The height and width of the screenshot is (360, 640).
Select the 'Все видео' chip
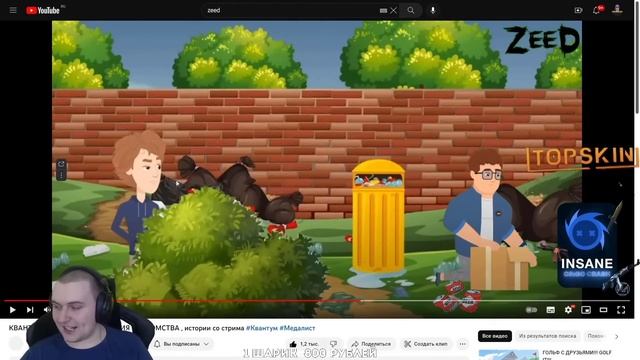coord(495,336)
